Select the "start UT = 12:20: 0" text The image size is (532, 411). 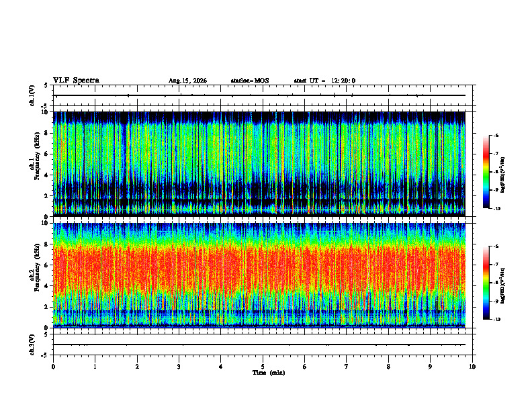[324, 81]
